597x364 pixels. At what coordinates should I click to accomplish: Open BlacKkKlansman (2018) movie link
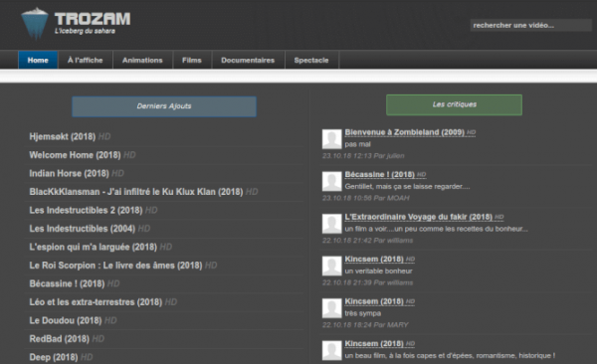136,192
